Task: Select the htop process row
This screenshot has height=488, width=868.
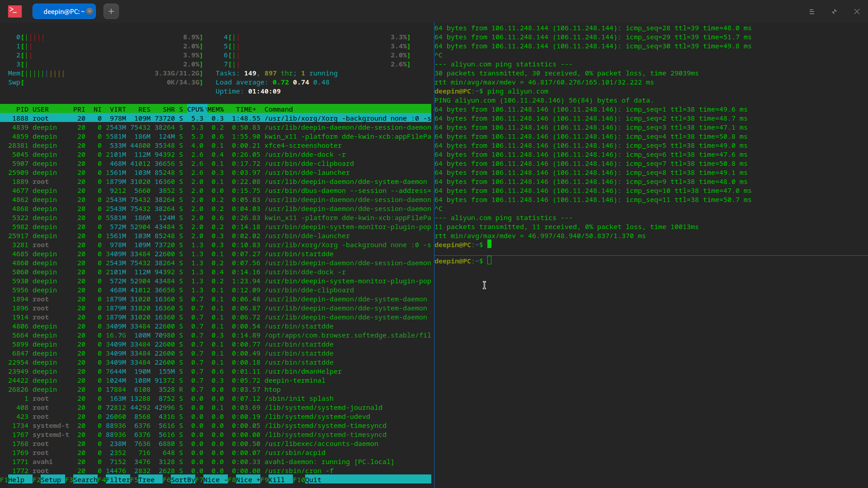Action: pos(272,389)
